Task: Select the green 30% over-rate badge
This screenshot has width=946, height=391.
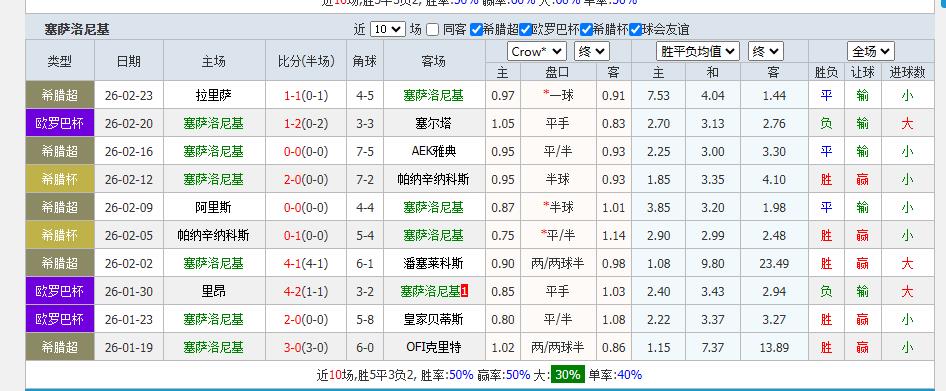Action: coord(568,375)
